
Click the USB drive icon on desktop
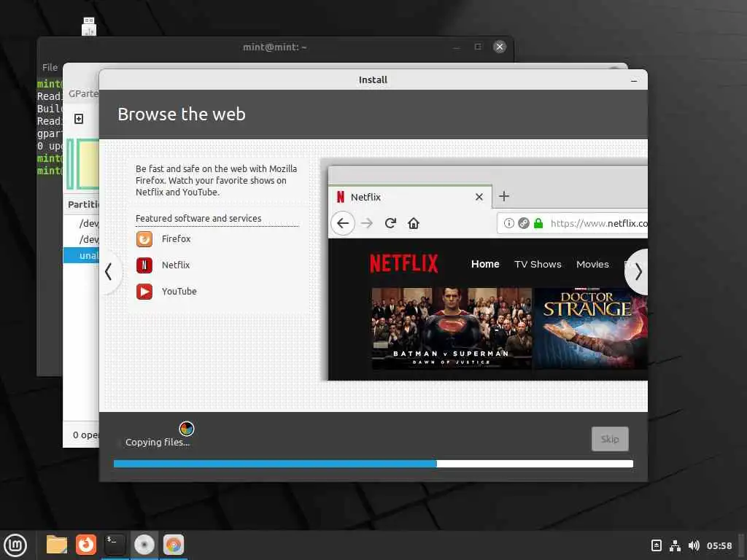[89, 27]
